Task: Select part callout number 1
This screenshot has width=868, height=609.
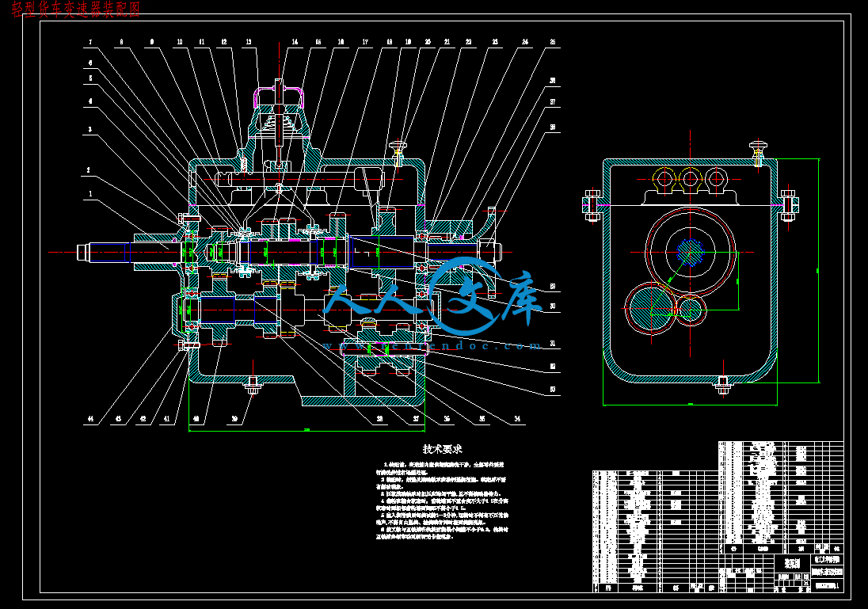Action: (x=91, y=194)
